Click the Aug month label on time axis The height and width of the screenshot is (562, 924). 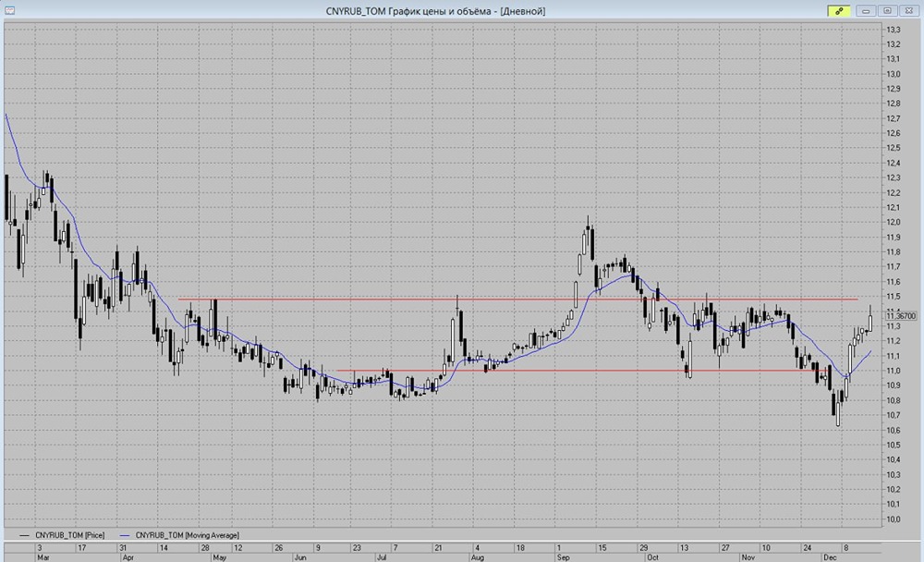click(477, 557)
